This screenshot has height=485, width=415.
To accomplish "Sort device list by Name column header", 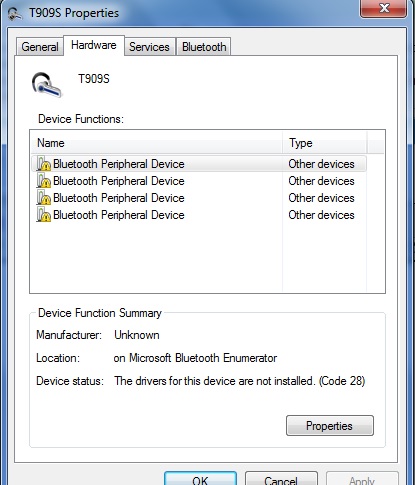I will click(157, 143).
